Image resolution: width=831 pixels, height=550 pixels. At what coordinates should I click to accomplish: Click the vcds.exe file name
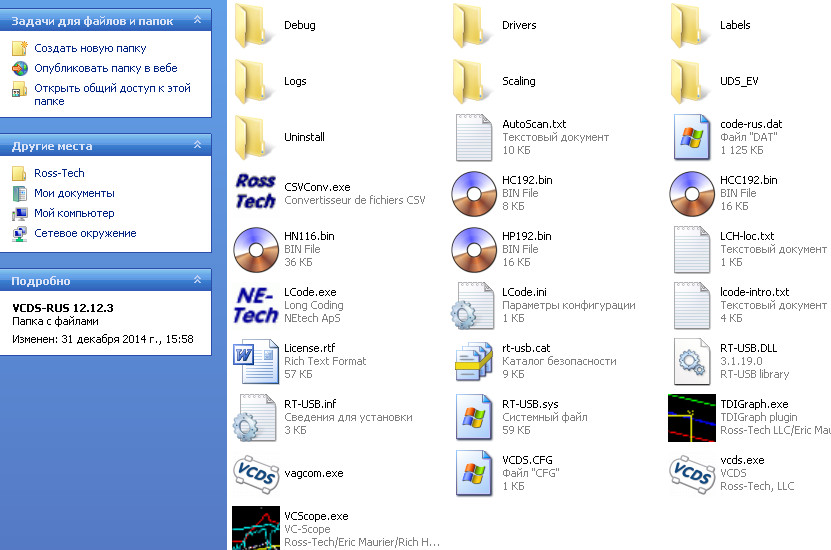click(x=742, y=460)
